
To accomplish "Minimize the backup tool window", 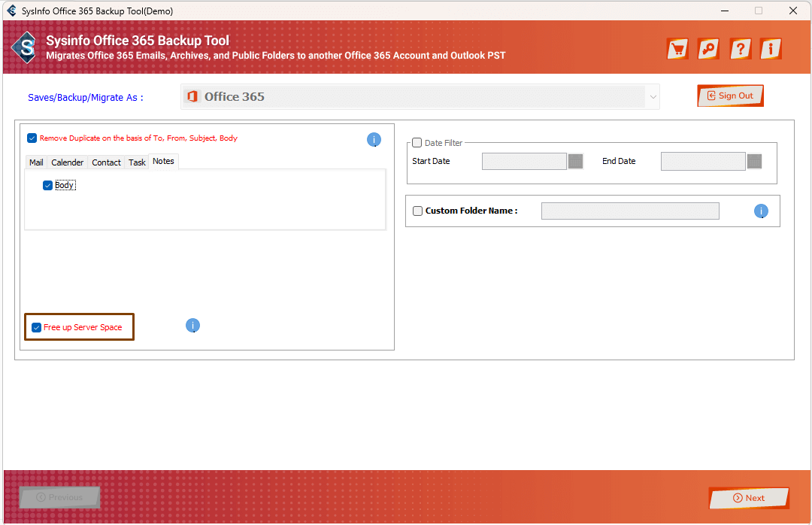I will click(725, 11).
